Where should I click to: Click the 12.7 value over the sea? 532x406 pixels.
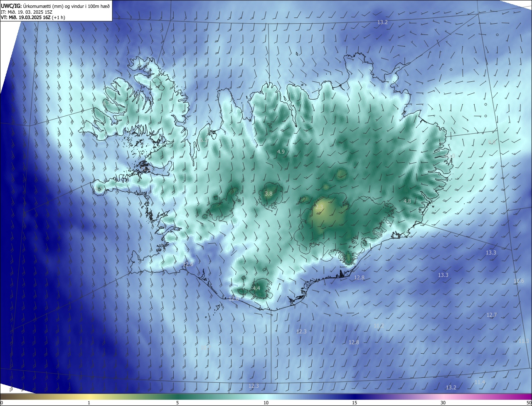(x=492, y=316)
